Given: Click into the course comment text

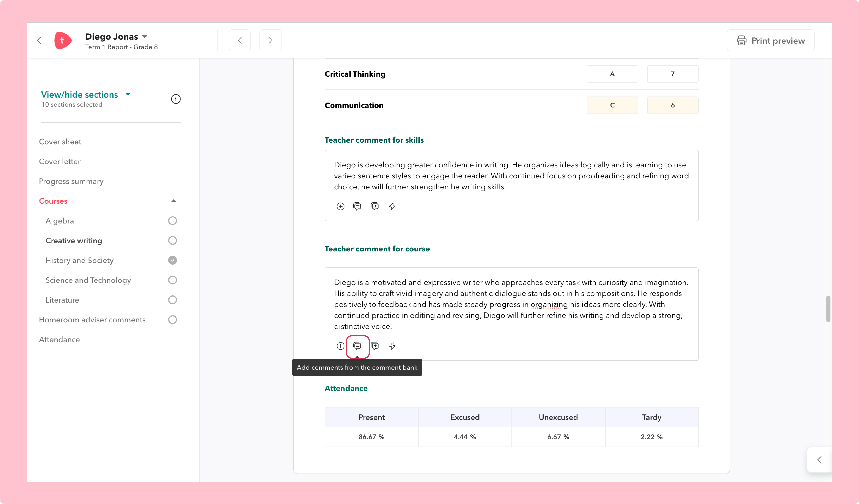Looking at the screenshot, I should point(511,304).
